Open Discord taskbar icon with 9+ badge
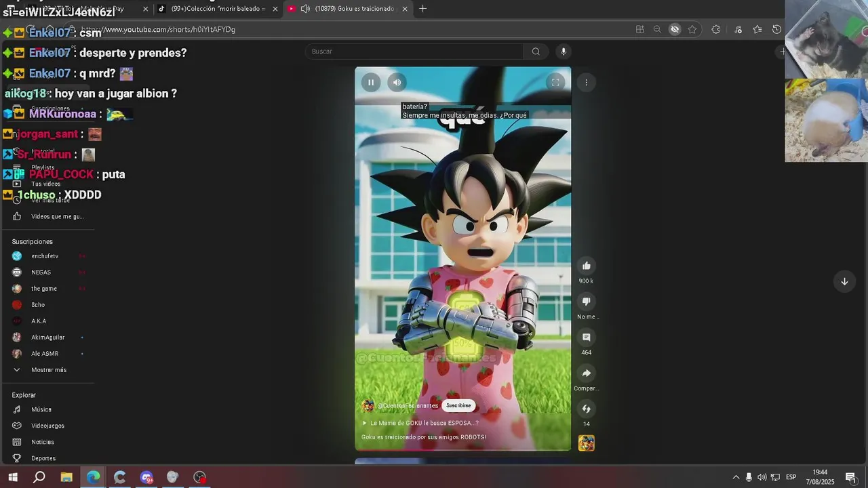The height and width of the screenshot is (488, 868). coord(146,477)
